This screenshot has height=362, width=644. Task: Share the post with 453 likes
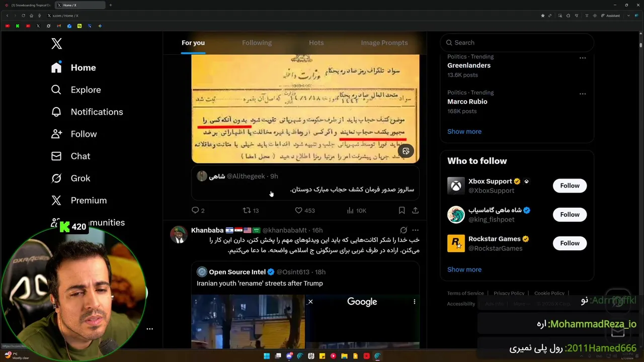[415, 210]
